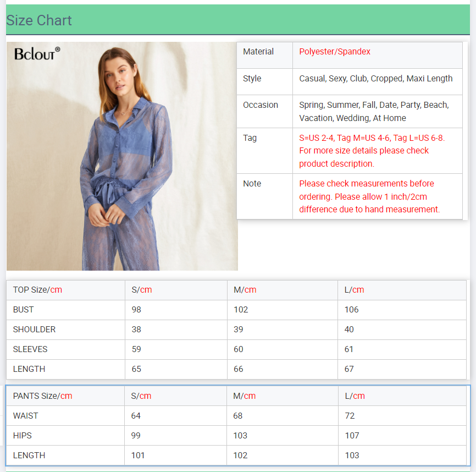The width and height of the screenshot is (476, 472).
Task: Click the Tag label cell
Action: [264, 151]
